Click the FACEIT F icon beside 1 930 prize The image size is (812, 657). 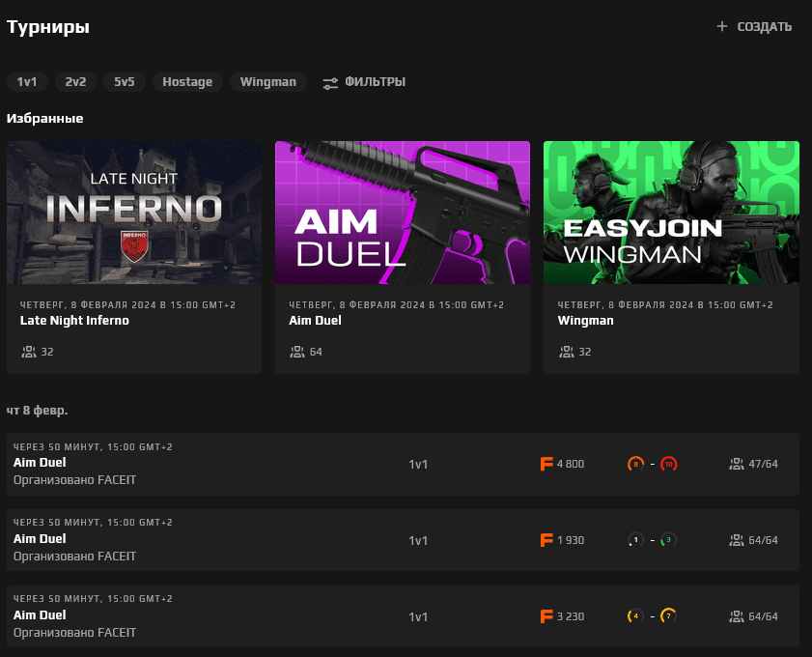pos(547,540)
